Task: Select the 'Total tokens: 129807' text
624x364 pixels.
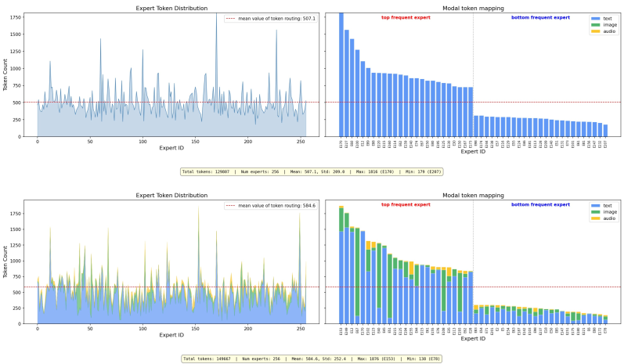Action: click(206, 172)
